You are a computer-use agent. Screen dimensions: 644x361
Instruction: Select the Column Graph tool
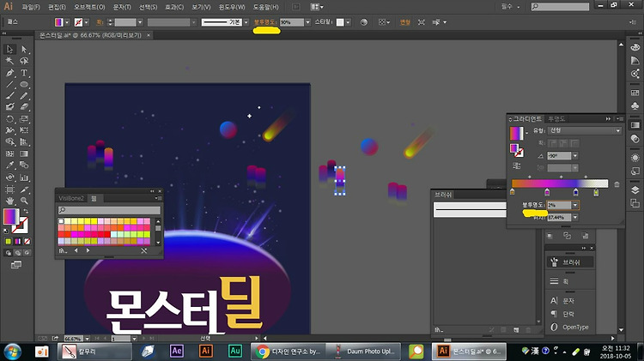24,177
